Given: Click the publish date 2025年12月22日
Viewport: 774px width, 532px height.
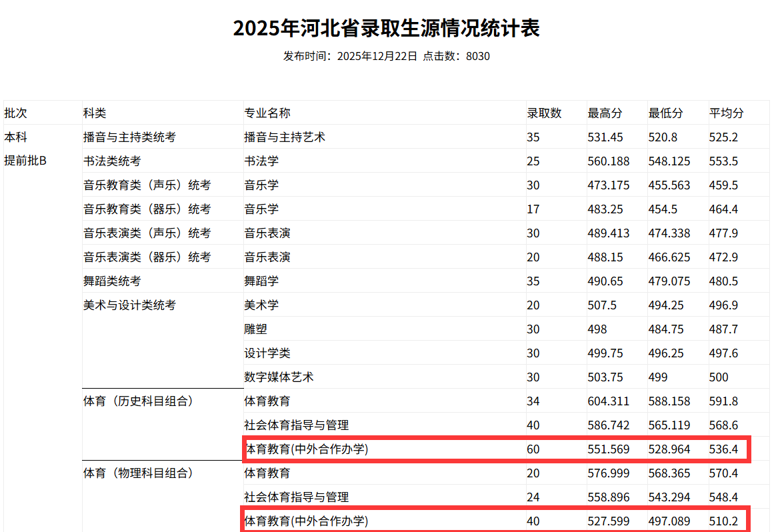Looking at the screenshot, I should point(377,56).
